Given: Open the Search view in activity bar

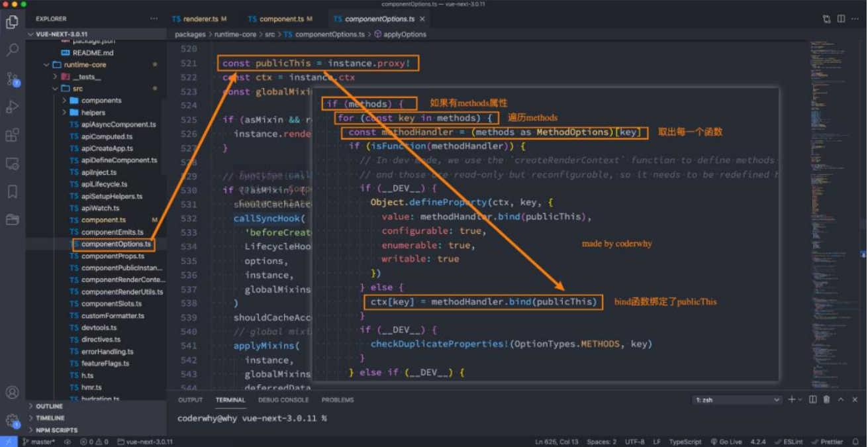Looking at the screenshot, I should (x=12, y=50).
